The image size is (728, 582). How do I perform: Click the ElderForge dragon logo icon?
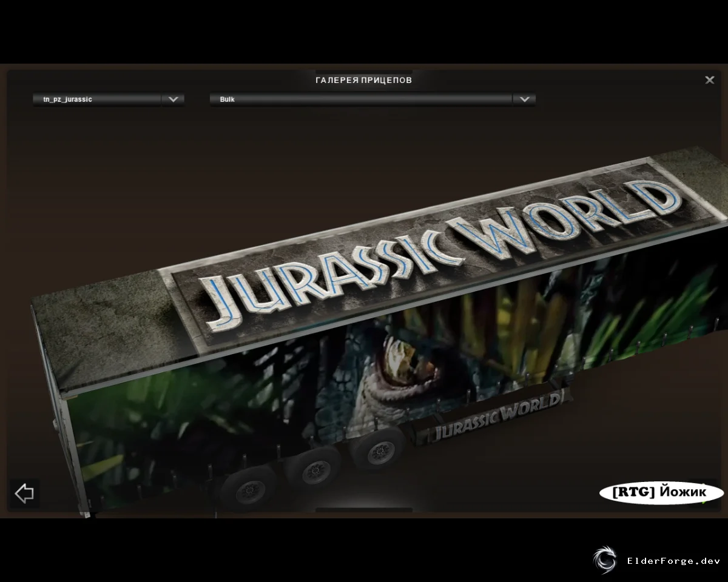coord(604,561)
